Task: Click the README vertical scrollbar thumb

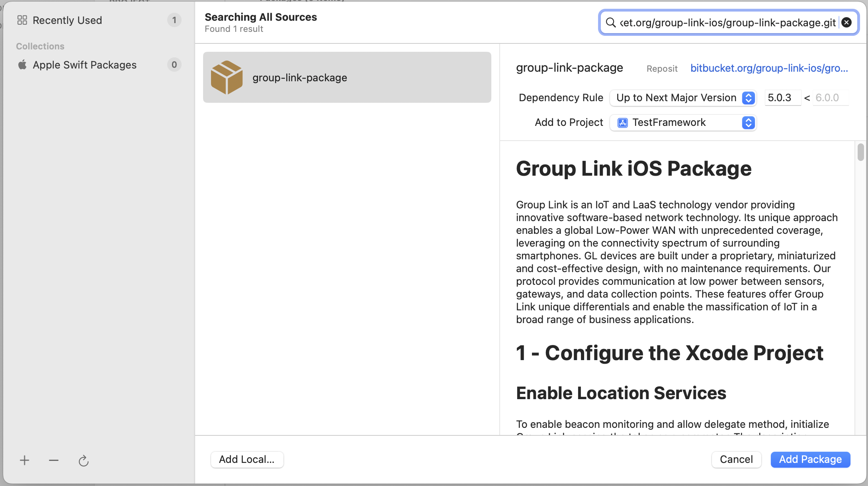Action: [860, 153]
